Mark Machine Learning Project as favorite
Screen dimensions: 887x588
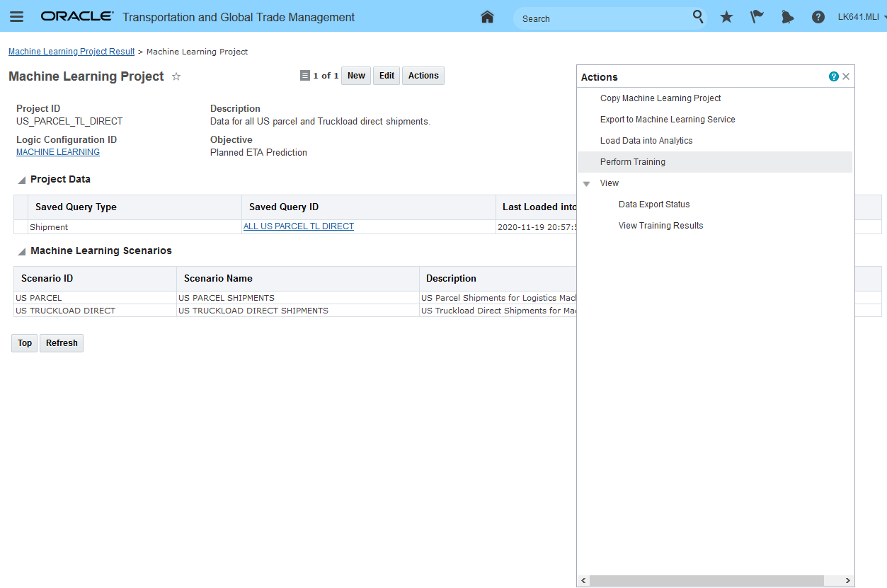(x=176, y=76)
